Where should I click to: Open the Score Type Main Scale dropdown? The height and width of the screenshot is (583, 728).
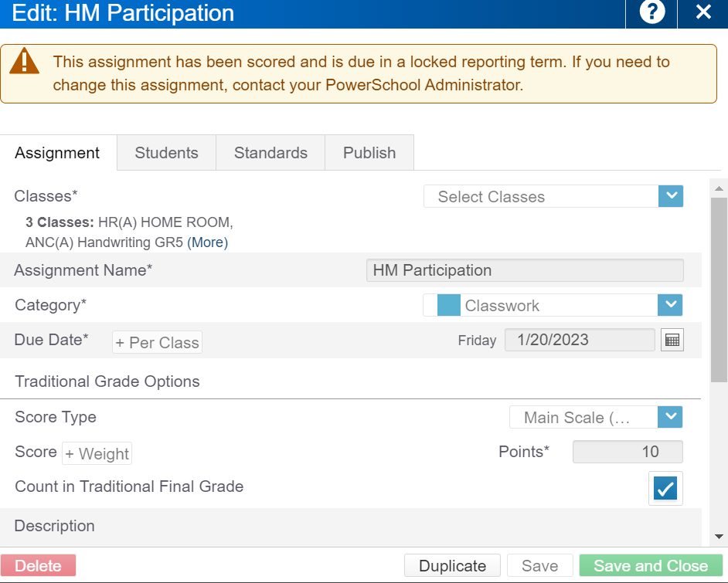670,417
